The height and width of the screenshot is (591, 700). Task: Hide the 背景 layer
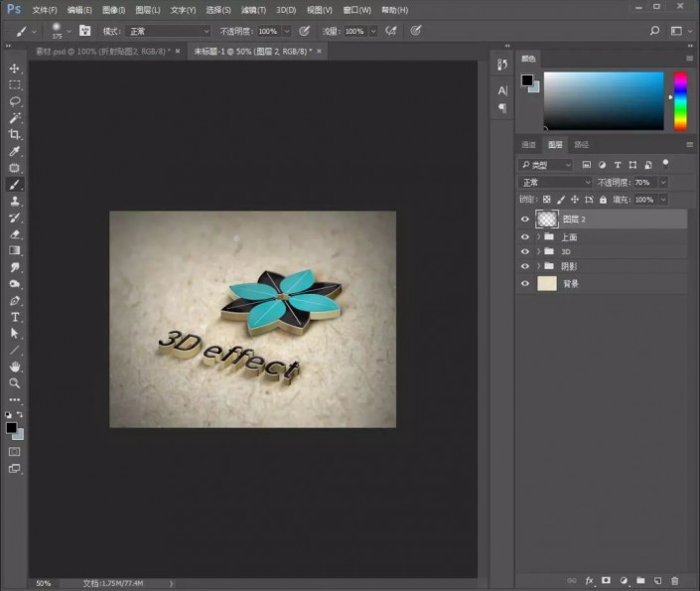[x=525, y=283]
